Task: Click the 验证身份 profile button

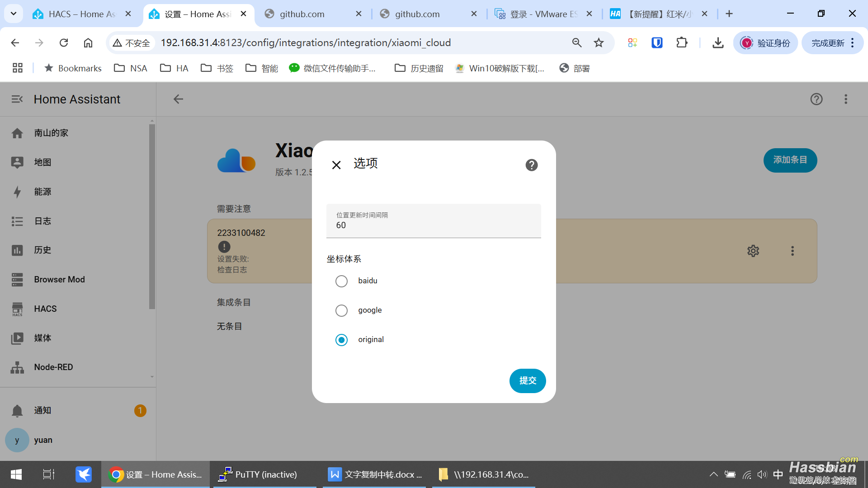Action: [x=765, y=42]
